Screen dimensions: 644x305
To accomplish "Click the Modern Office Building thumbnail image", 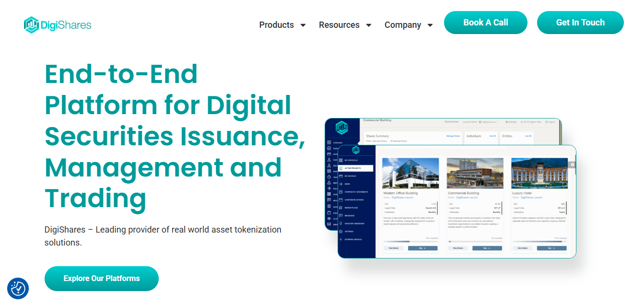I will 410,174.
